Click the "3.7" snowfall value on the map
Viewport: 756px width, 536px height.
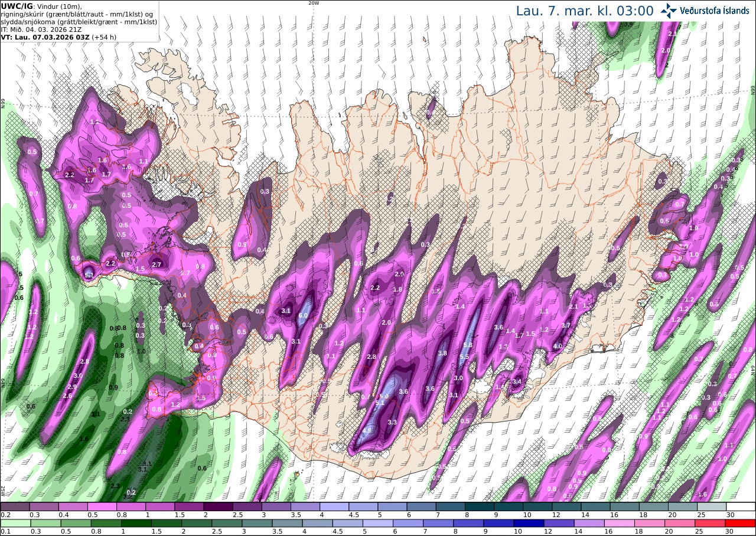(566, 325)
